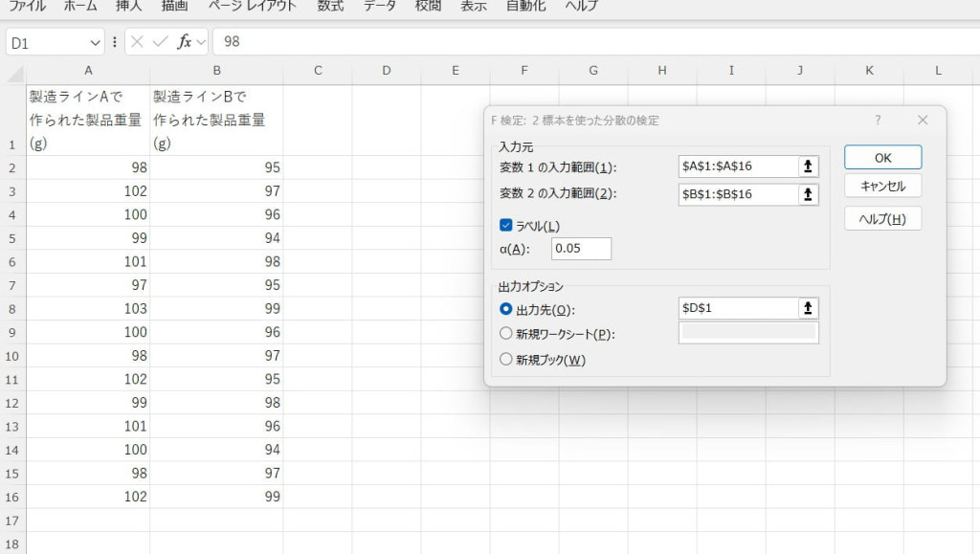980x554 pixels.
Task: Click the α significance level input field
Action: pyautogui.click(x=581, y=249)
